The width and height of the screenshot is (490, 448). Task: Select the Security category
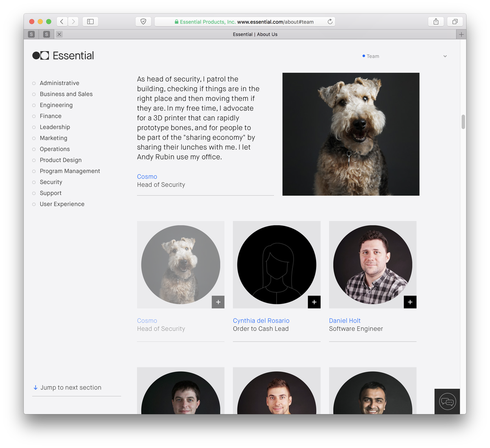click(51, 182)
